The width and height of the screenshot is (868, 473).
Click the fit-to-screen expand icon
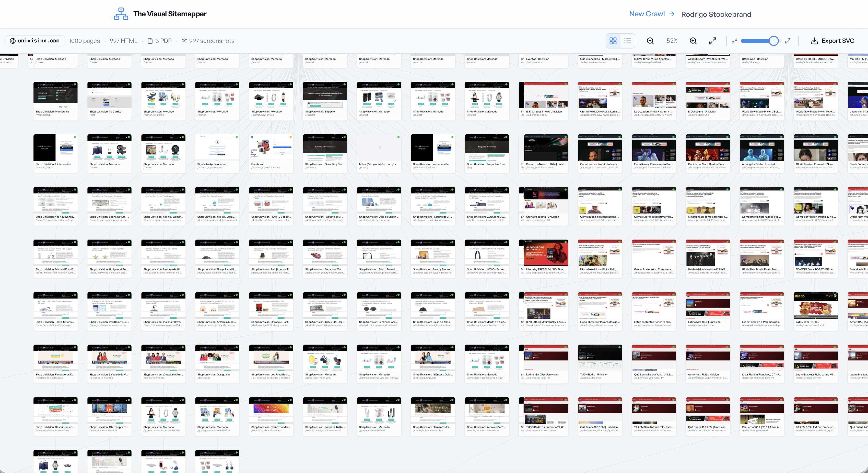(x=713, y=41)
